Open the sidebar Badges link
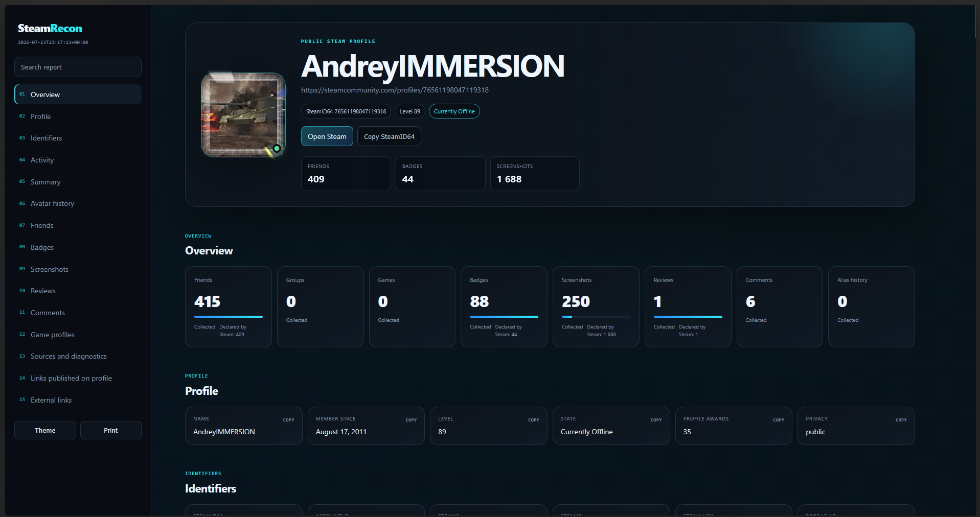The width and height of the screenshot is (980, 517). 78,247
